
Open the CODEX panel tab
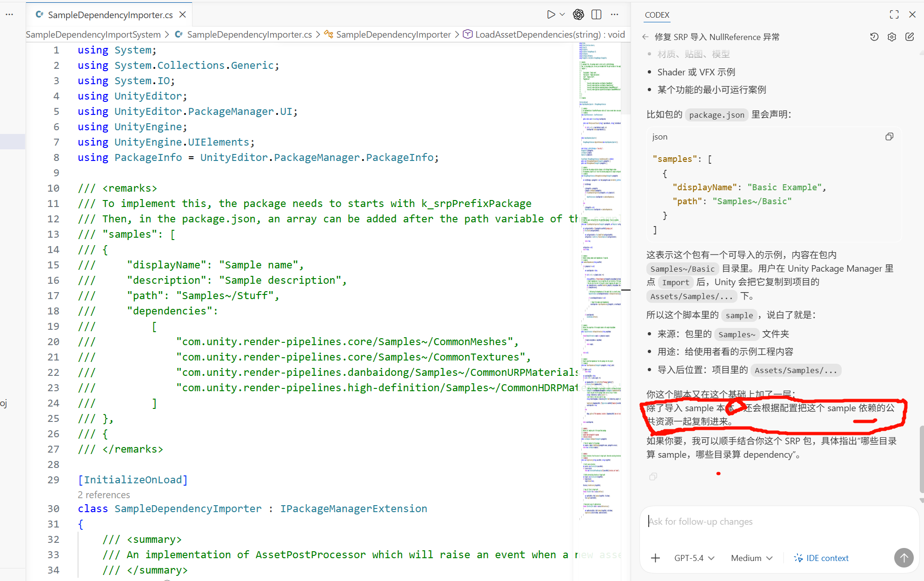pyautogui.click(x=657, y=15)
